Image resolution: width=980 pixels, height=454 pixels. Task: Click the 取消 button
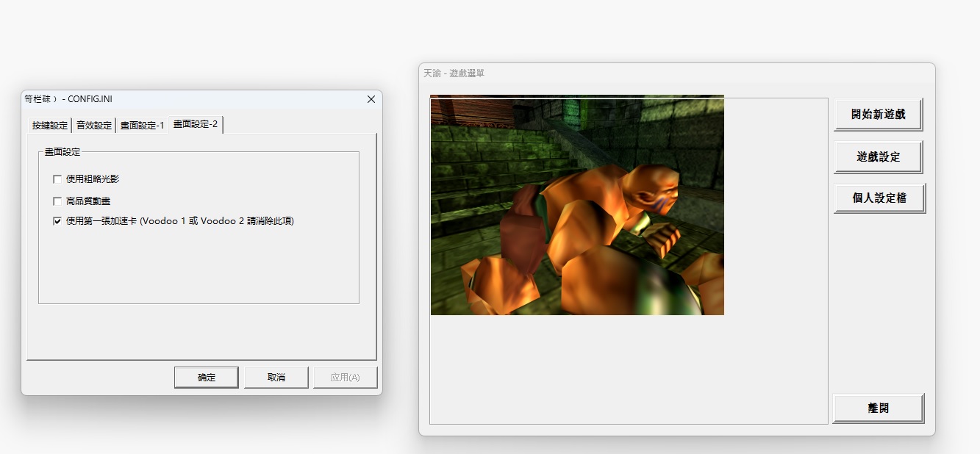(276, 378)
